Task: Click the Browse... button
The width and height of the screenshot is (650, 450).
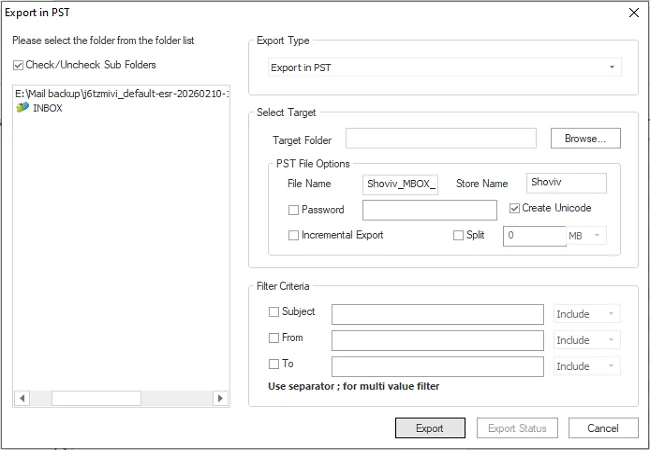Action: point(585,138)
